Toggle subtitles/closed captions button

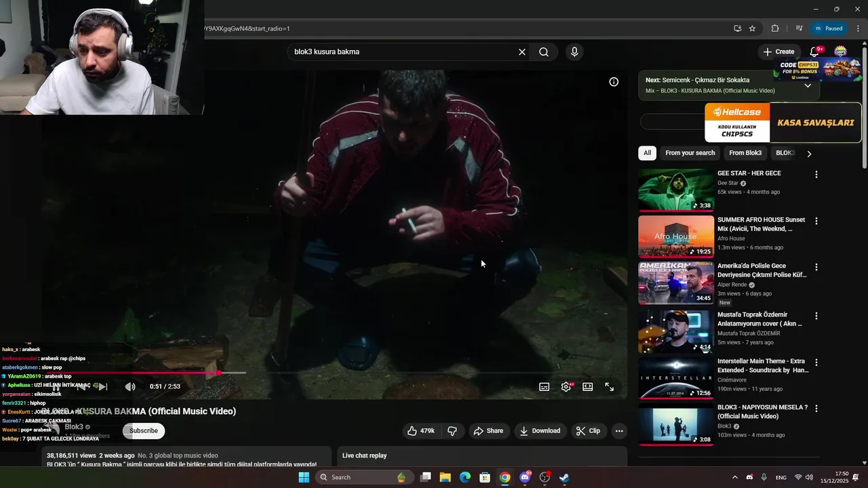click(x=544, y=386)
